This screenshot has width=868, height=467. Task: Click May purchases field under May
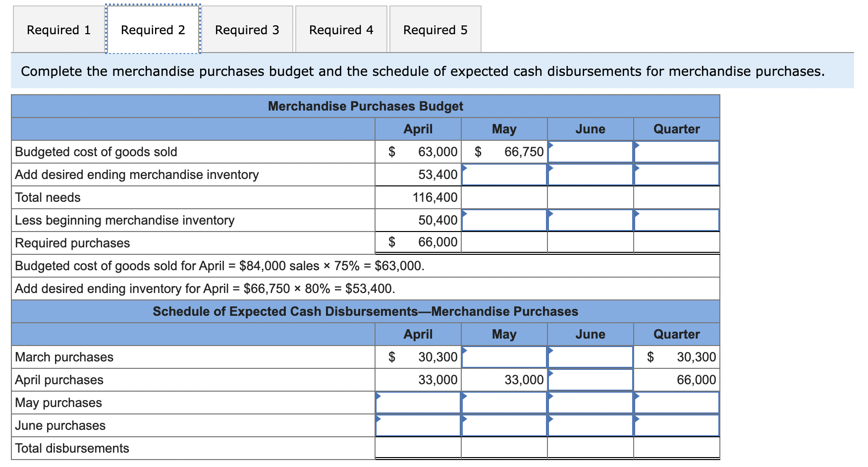pyautogui.click(x=504, y=403)
